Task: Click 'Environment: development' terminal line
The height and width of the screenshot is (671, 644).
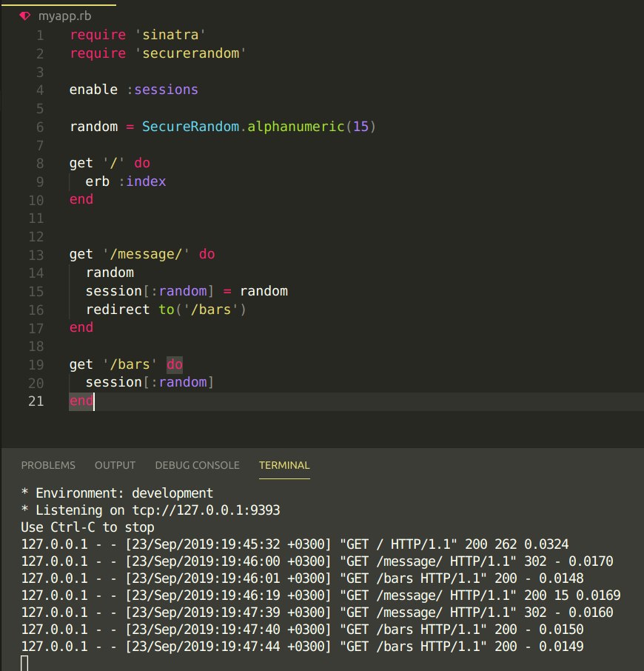Action: pyautogui.click(x=117, y=493)
